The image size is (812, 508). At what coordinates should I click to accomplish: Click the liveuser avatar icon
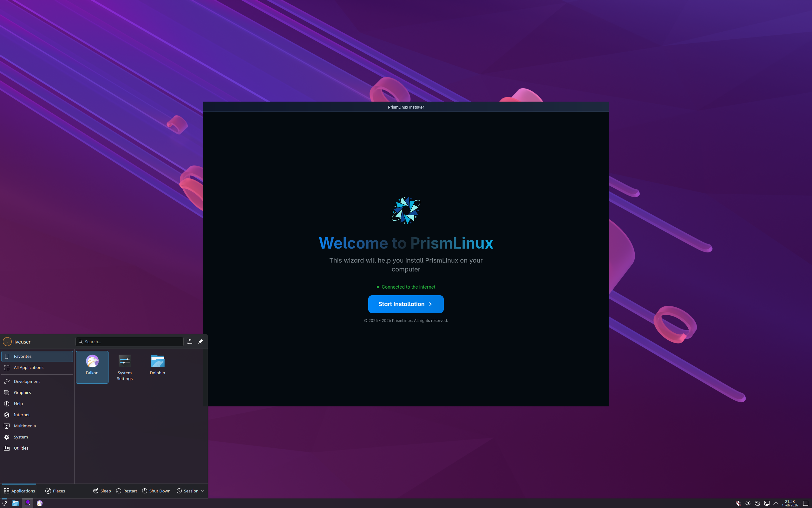7,342
